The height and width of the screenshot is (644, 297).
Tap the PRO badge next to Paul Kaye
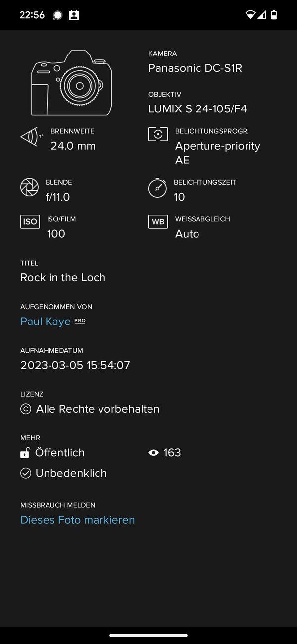point(80,321)
